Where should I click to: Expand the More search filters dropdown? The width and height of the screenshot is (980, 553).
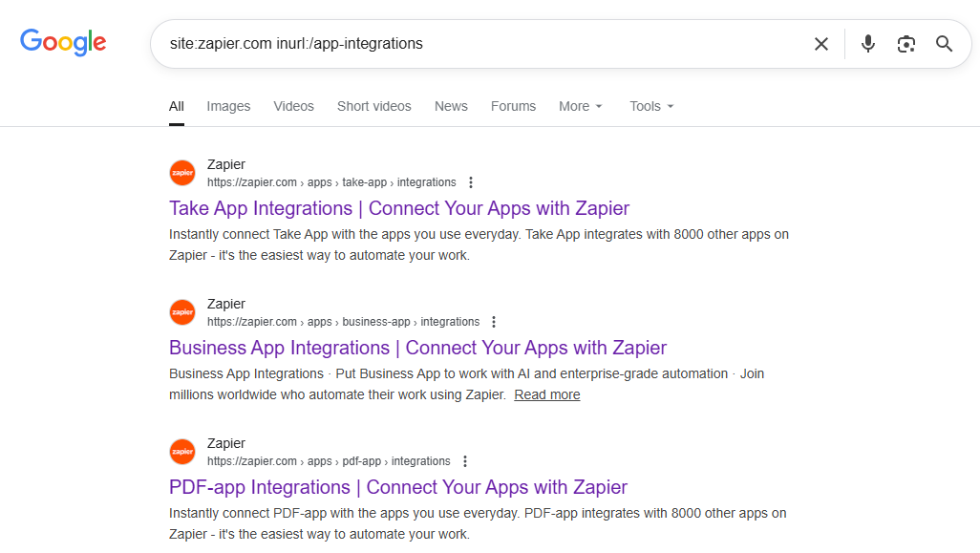[x=581, y=106]
